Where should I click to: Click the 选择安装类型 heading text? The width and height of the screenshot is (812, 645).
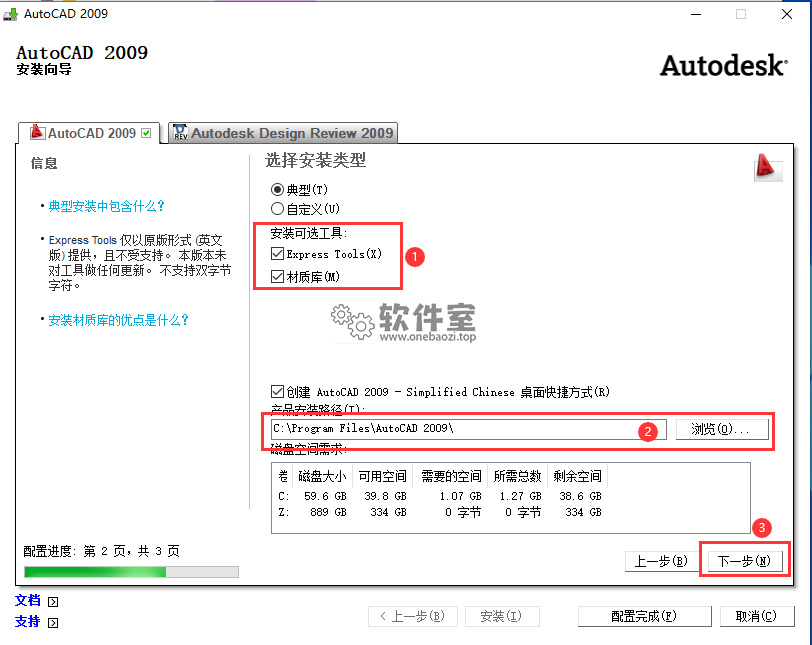click(x=315, y=160)
